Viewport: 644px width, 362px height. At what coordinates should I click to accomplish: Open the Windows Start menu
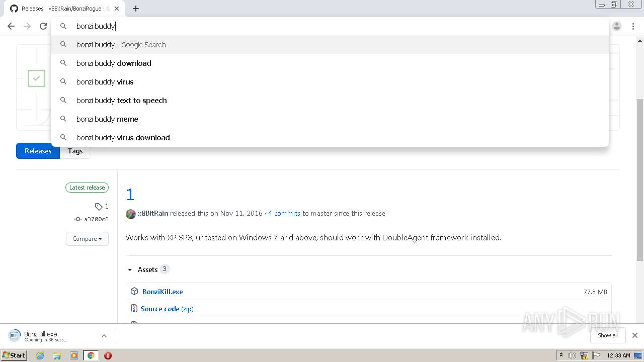tap(14, 355)
